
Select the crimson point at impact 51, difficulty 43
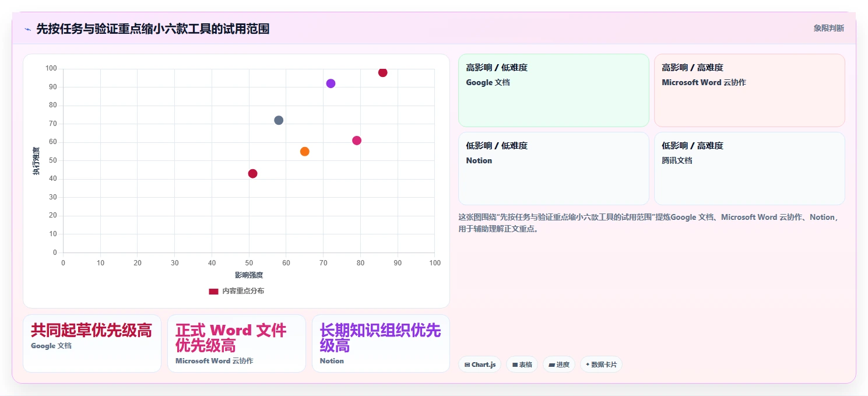252,174
